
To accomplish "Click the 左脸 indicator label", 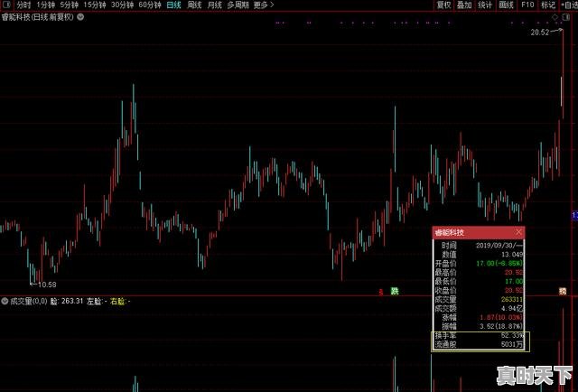I will pos(97,302).
